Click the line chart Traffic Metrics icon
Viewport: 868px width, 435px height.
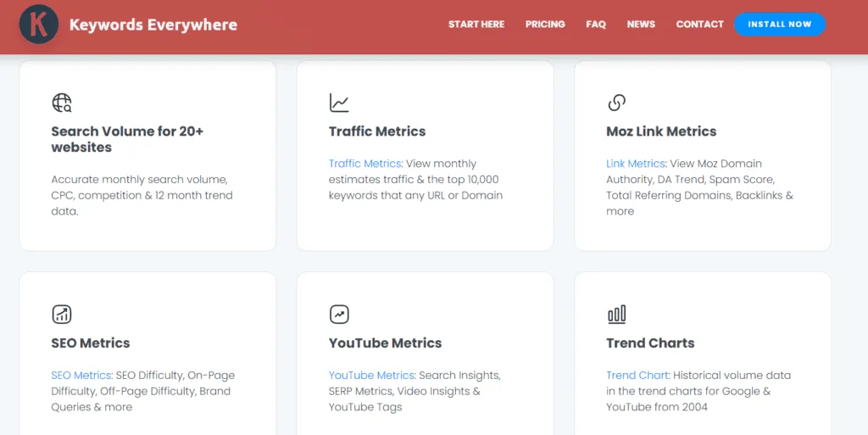tap(339, 103)
